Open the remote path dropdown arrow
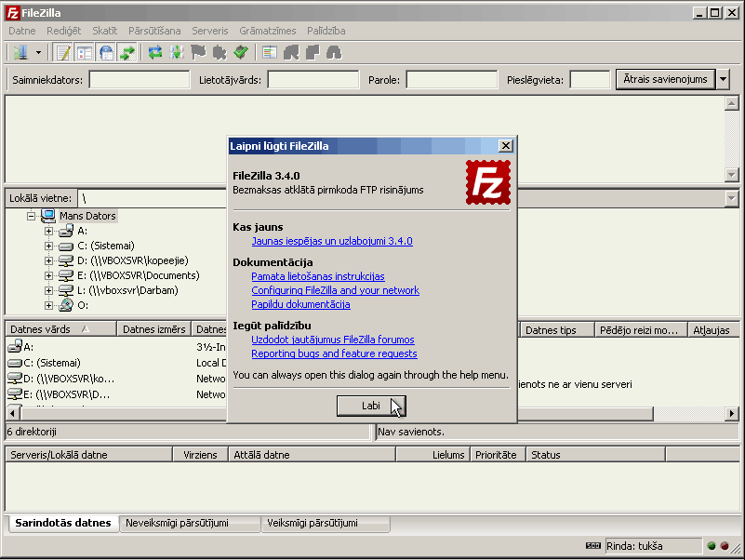The height and width of the screenshot is (560, 745). (731, 198)
